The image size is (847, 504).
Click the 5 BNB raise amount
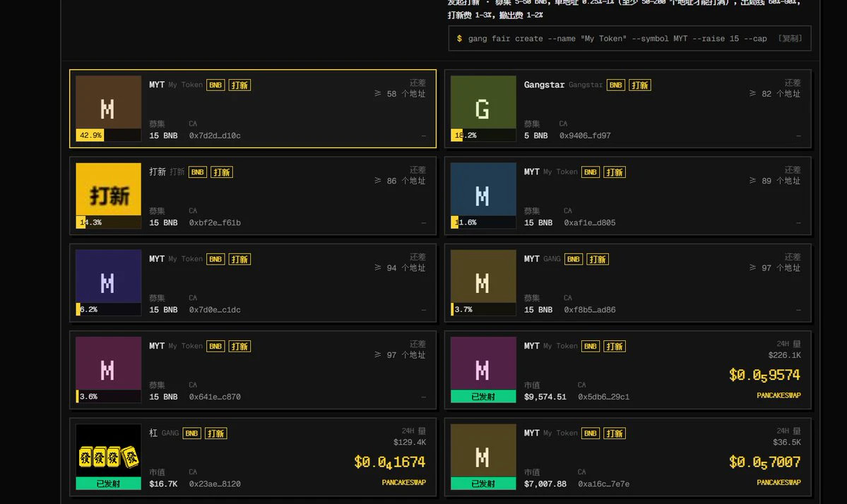tap(536, 136)
